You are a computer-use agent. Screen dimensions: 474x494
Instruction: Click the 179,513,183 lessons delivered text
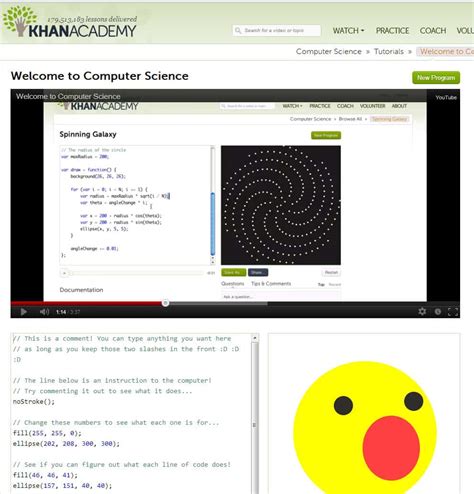92,20
